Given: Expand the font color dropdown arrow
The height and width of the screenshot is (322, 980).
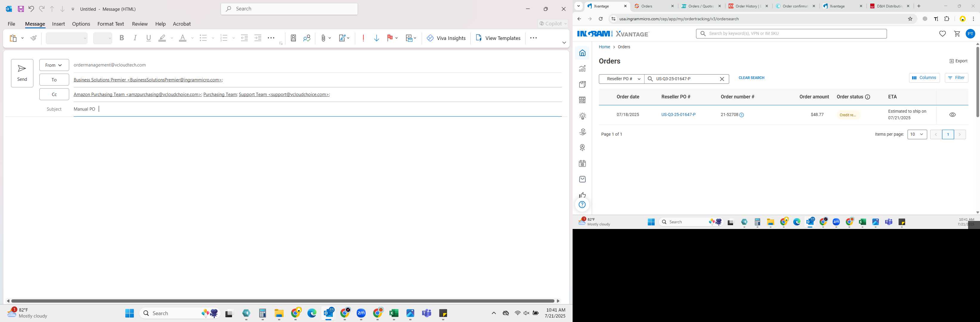Looking at the screenshot, I should [192, 38].
